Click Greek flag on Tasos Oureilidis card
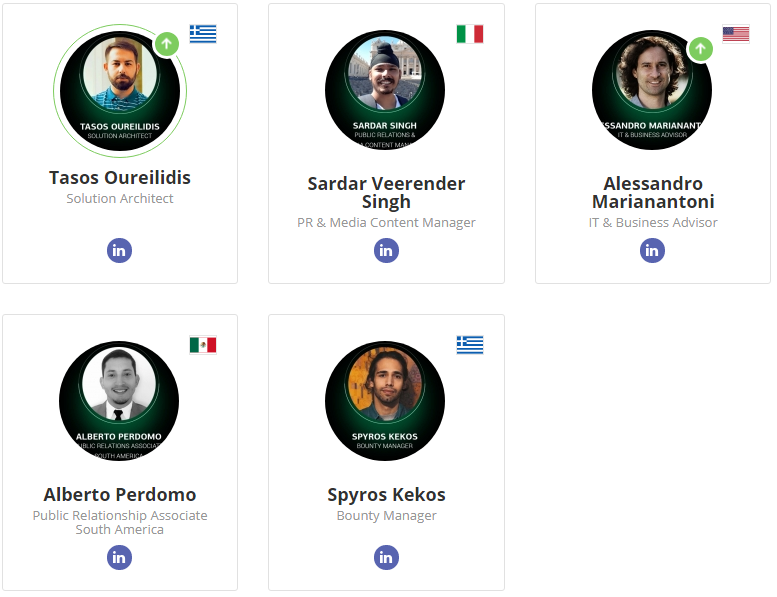 point(203,34)
